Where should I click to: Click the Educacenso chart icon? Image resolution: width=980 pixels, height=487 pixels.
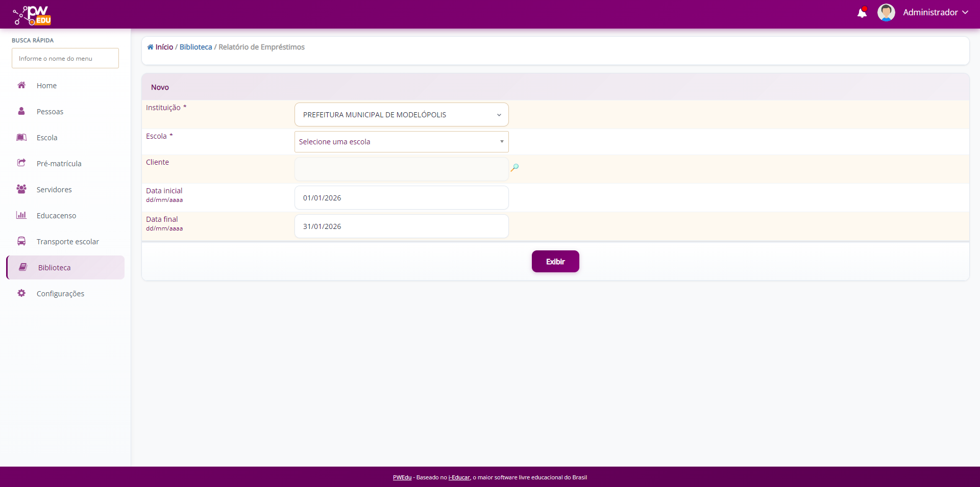21,215
